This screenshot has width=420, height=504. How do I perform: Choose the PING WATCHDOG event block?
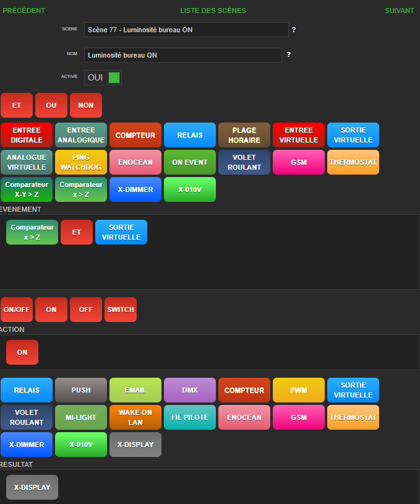[x=81, y=162]
